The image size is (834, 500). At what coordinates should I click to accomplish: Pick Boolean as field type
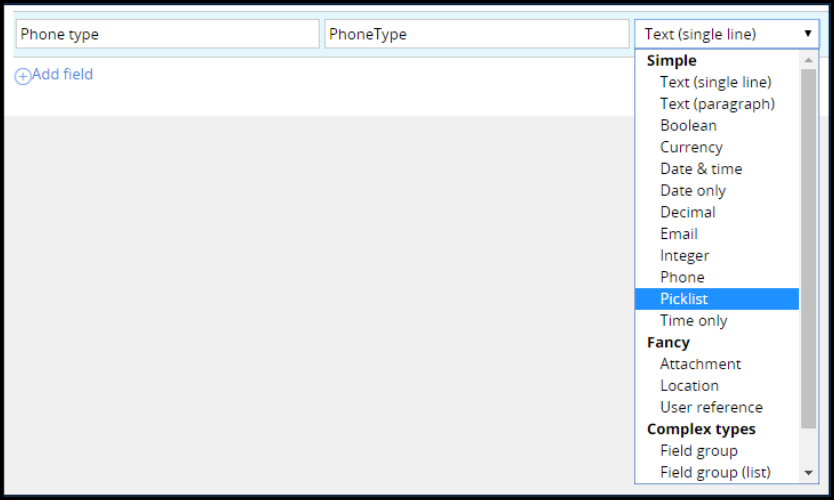coord(688,126)
